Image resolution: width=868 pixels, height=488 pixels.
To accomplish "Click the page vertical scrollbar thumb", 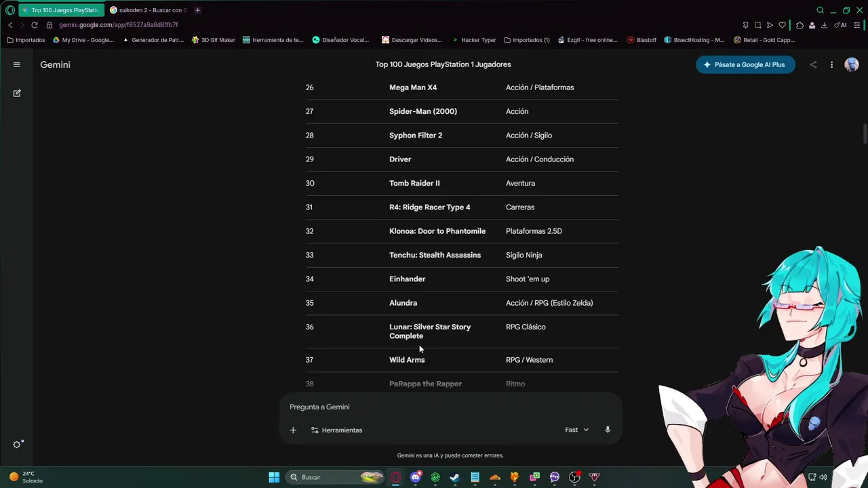I will 865,134.
